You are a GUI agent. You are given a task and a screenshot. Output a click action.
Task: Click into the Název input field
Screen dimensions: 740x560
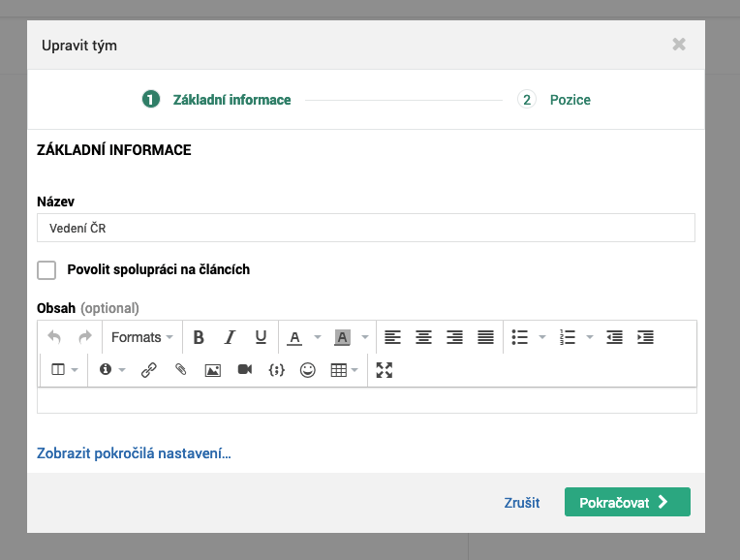point(366,228)
